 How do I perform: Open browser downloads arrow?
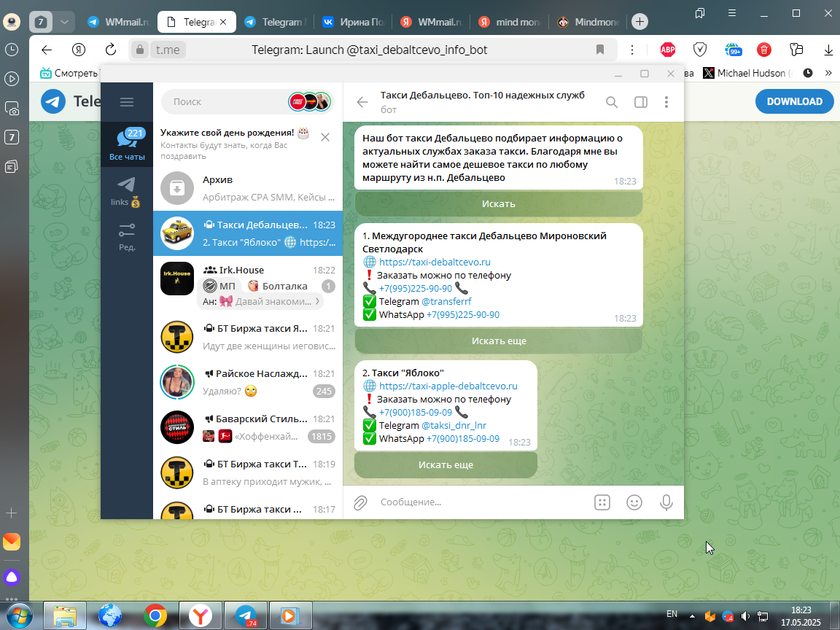pyautogui.click(x=828, y=50)
